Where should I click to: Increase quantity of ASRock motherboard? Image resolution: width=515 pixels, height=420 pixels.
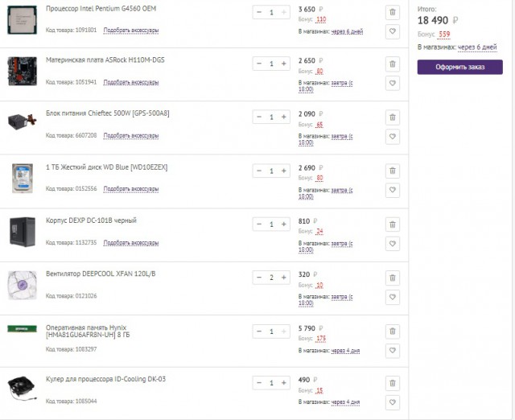[x=284, y=64]
